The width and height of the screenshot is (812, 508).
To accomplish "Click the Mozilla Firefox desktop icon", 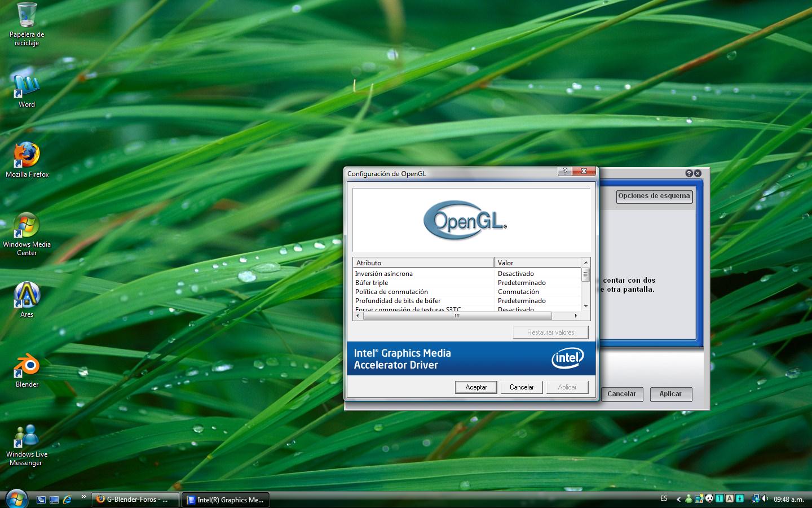I will (27, 156).
